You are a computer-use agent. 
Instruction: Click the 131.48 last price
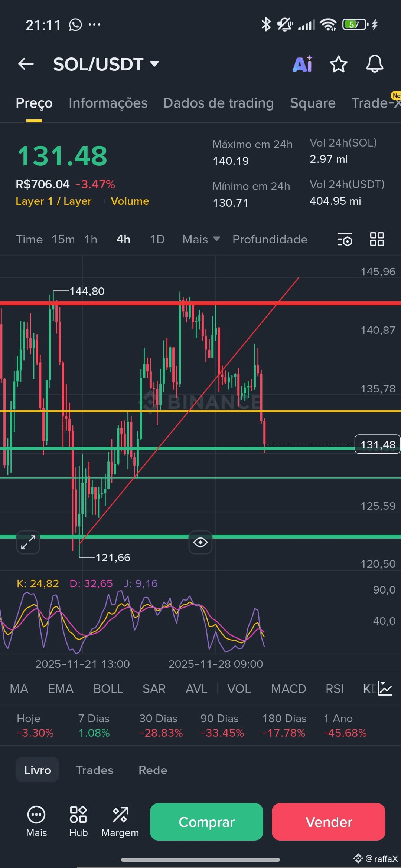(62, 156)
